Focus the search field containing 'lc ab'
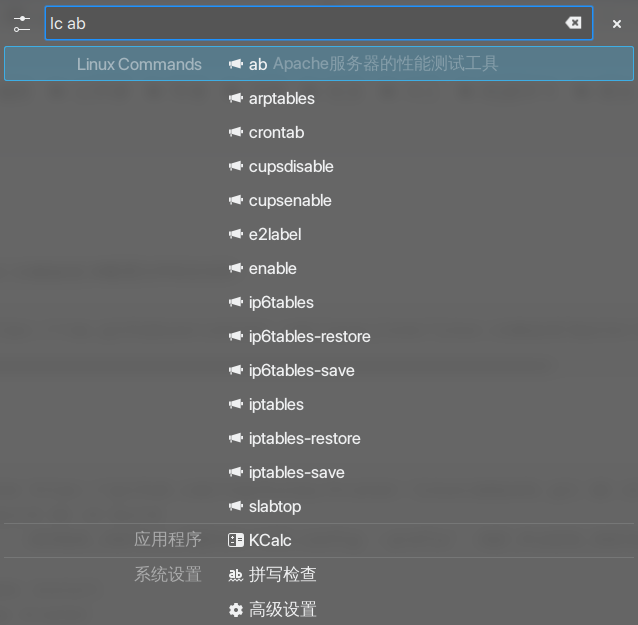The image size is (638, 625). pos(319,23)
